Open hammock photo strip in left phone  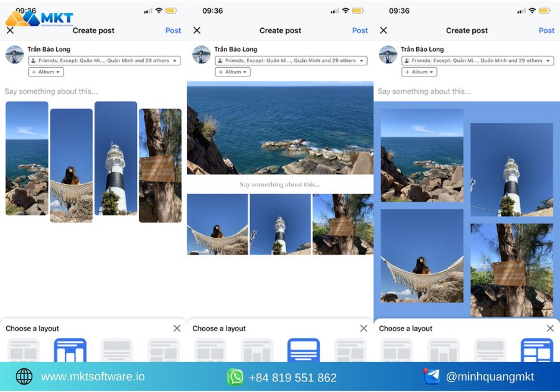click(72, 166)
